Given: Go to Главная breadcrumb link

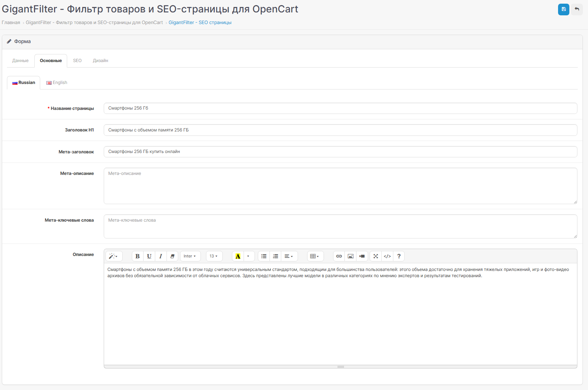Looking at the screenshot, I should click(x=11, y=23).
